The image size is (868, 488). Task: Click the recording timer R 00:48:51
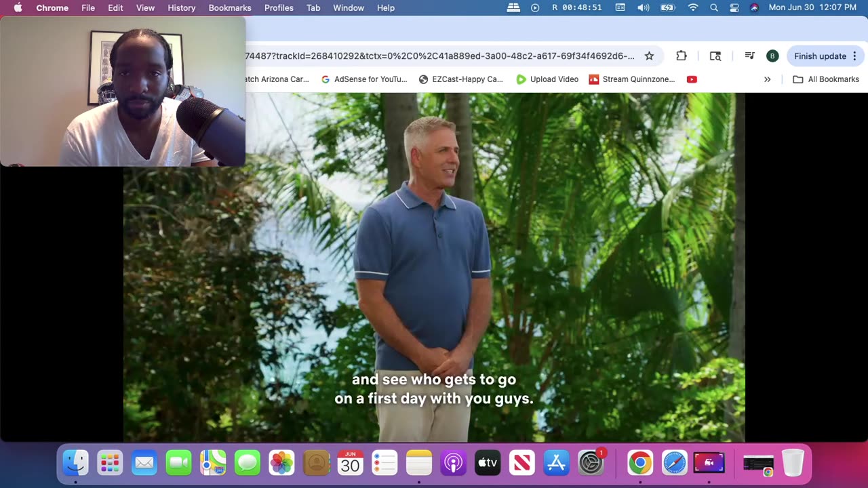tap(577, 7)
